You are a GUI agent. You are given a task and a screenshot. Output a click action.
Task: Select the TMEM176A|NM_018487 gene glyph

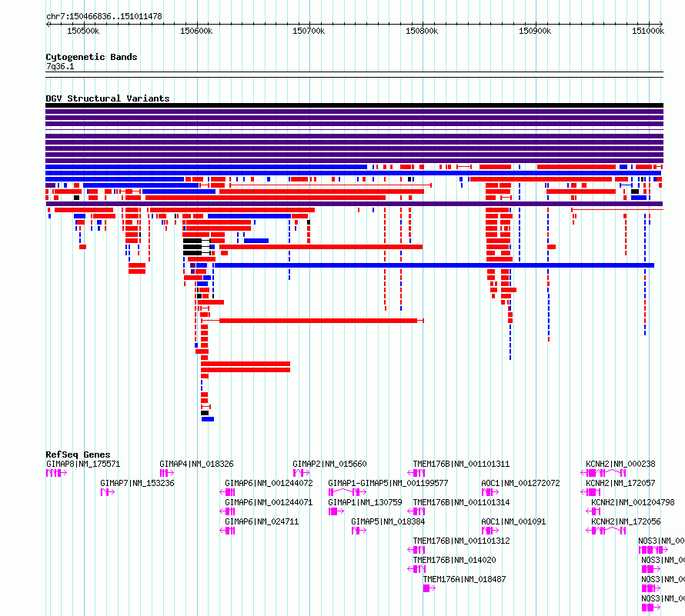pos(429,588)
